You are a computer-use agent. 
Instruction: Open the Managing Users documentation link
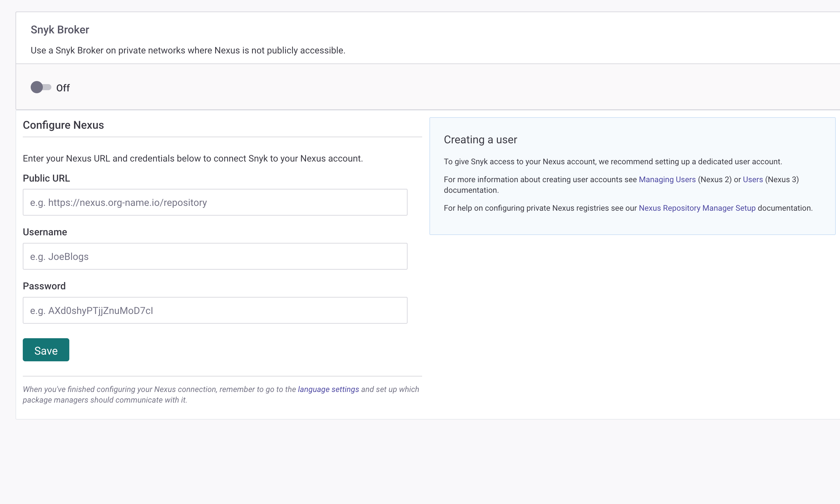(667, 179)
